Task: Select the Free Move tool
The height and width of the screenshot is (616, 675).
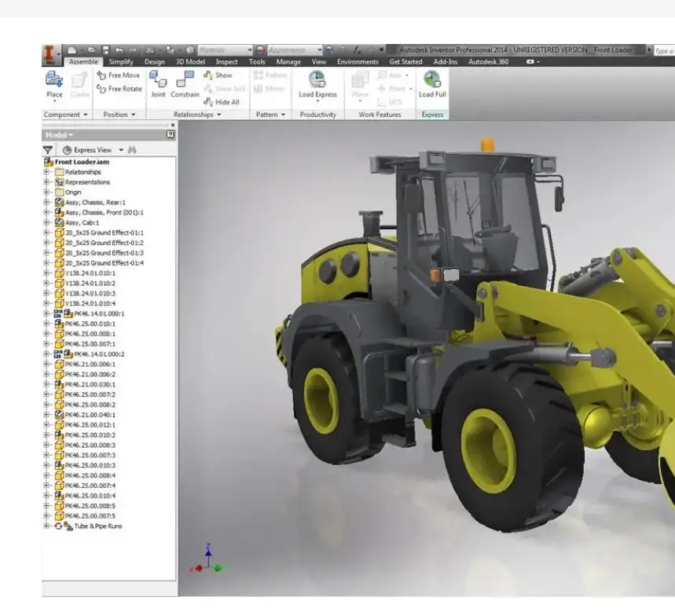Action: (119, 75)
